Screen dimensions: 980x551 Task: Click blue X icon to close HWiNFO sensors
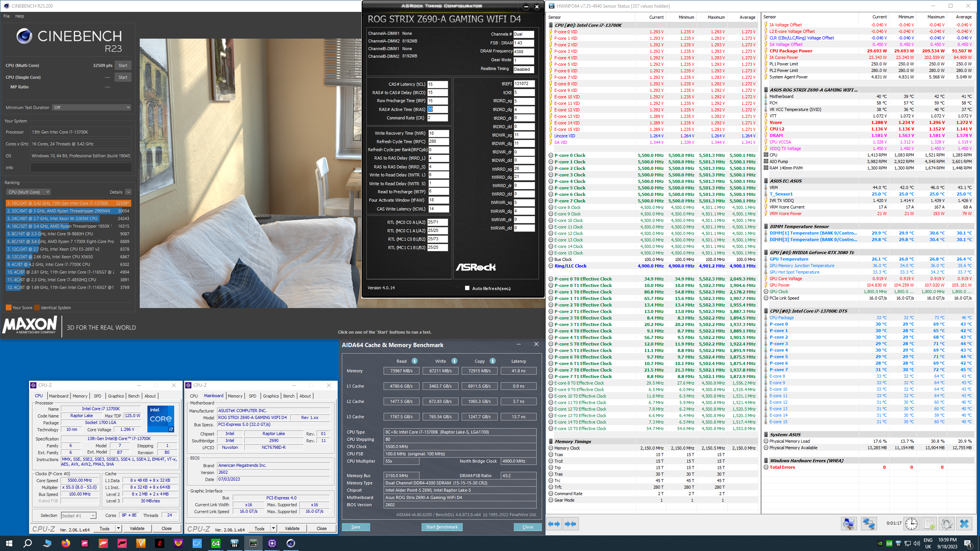coord(964,523)
